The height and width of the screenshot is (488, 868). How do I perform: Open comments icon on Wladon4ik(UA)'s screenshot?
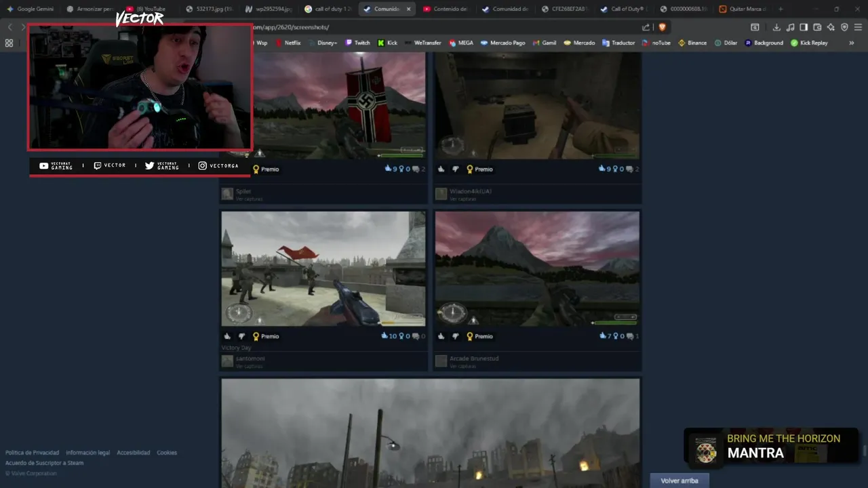pos(630,169)
